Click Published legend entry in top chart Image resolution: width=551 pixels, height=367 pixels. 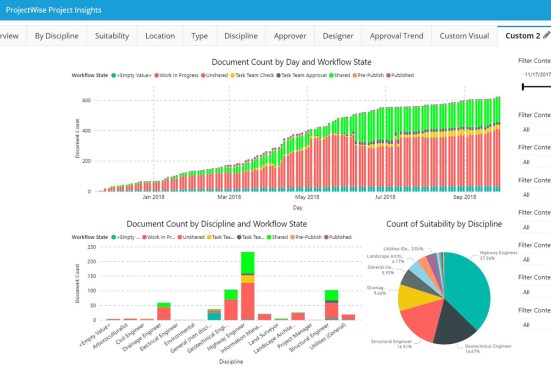[x=400, y=75]
